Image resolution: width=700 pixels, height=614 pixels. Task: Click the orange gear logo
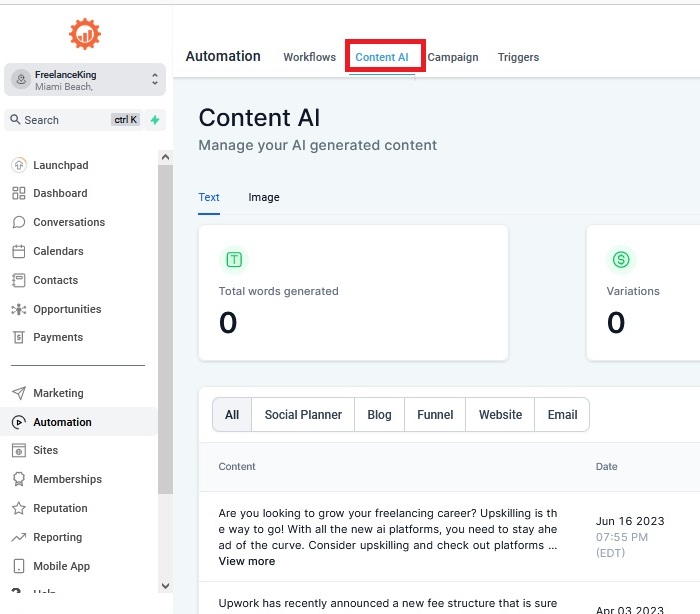(x=84, y=34)
